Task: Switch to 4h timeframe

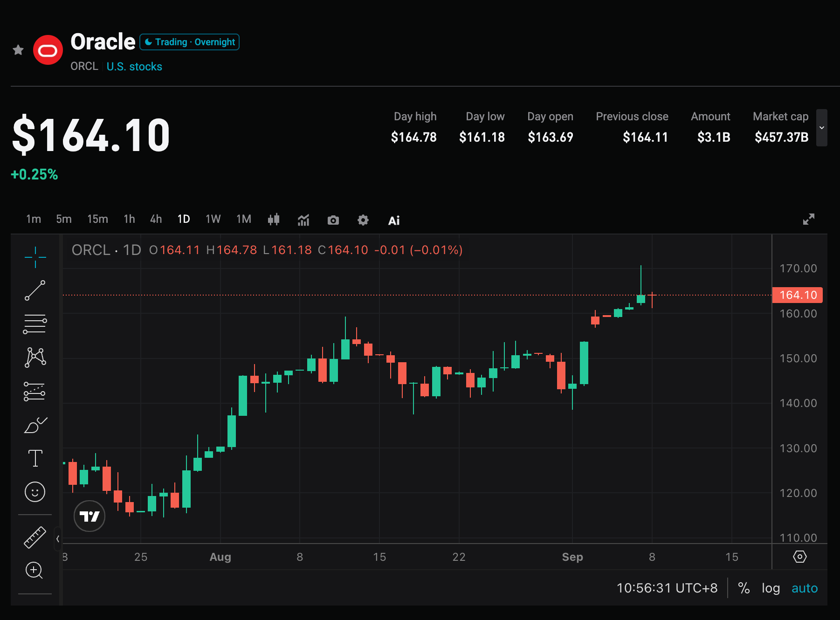Action: click(x=156, y=219)
